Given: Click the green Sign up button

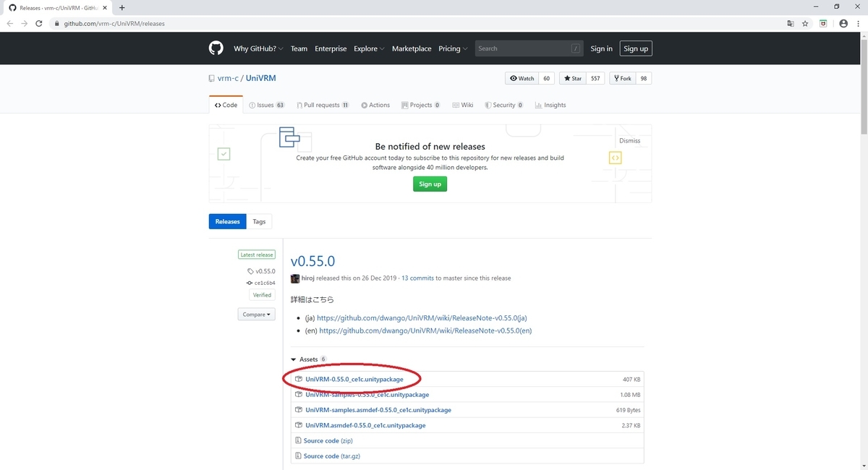Looking at the screenshot, I should [x=430, y=184].
